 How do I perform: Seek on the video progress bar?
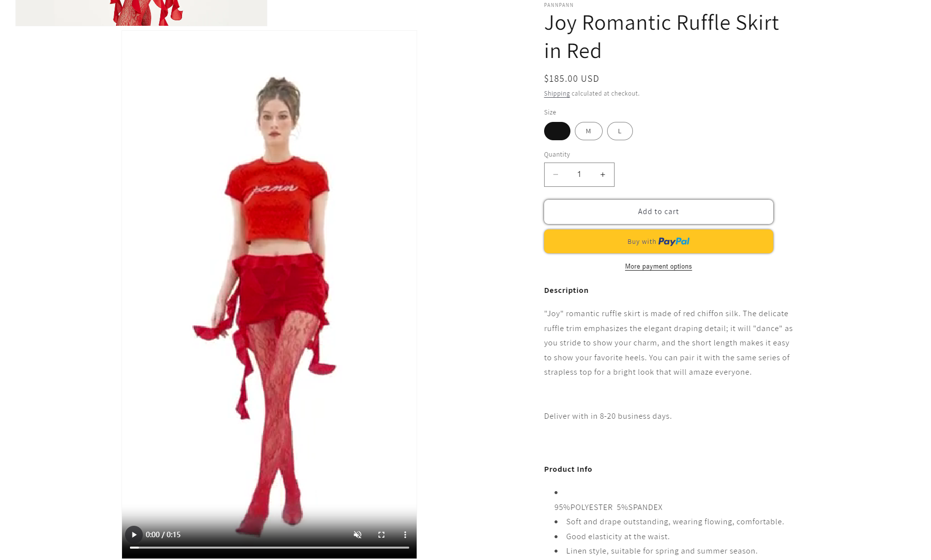[x=269, y=548]
